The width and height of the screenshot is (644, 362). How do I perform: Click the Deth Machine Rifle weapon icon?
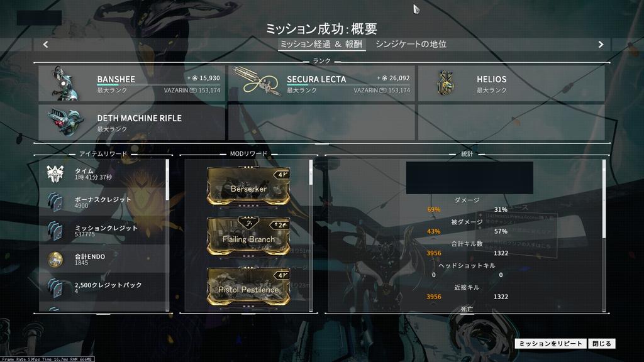click(x=65, y=121)
